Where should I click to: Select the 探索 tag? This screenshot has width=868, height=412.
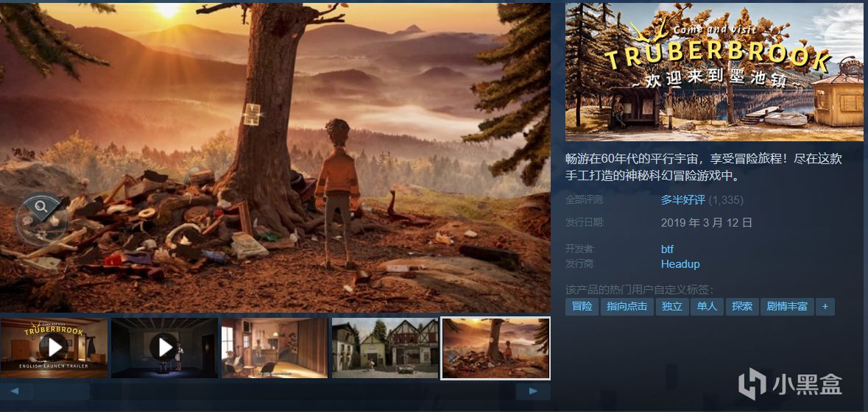[742, 306]
